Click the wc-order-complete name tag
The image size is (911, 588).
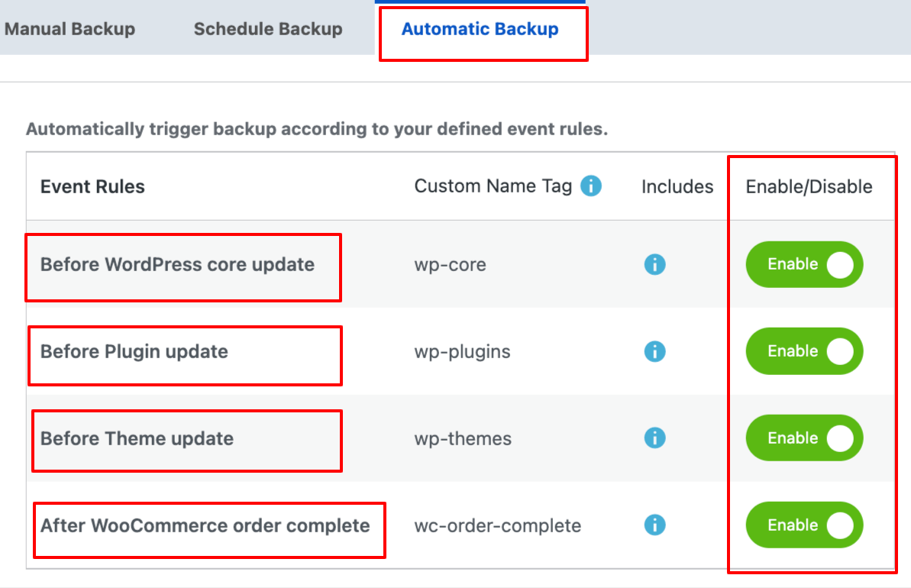[497, 525]
